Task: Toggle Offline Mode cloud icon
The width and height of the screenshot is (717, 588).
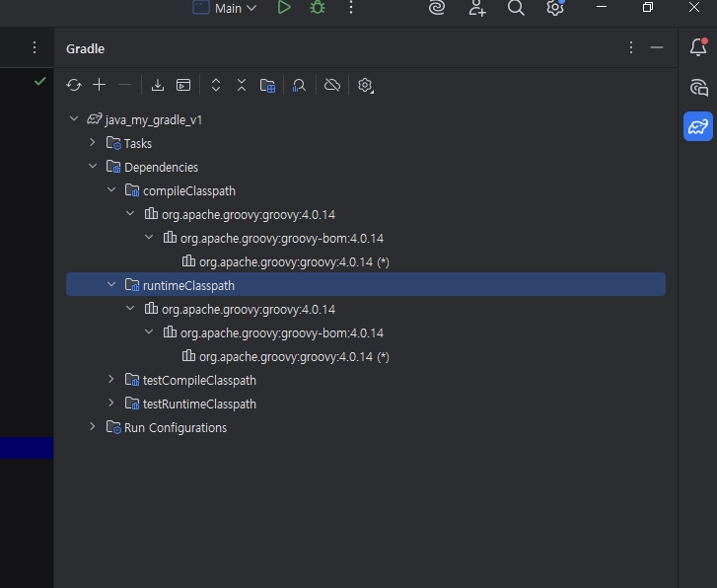Action: coord(332,85)
